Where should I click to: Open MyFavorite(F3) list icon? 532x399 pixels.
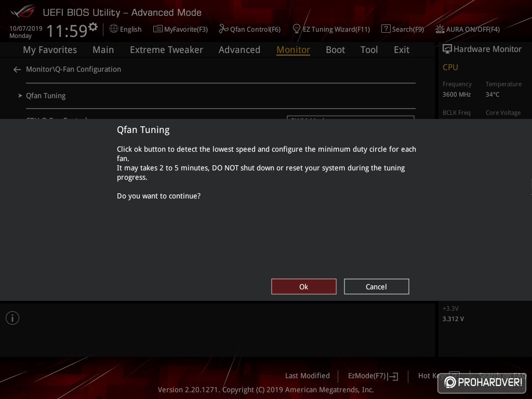[157, 29]
